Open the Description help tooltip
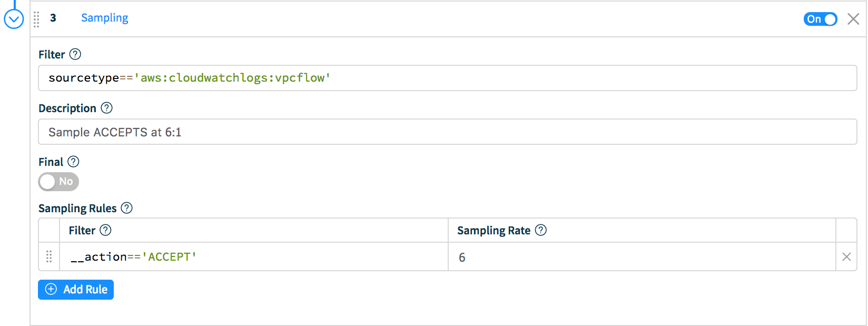 pyautogui.click(x=107, y=107)
